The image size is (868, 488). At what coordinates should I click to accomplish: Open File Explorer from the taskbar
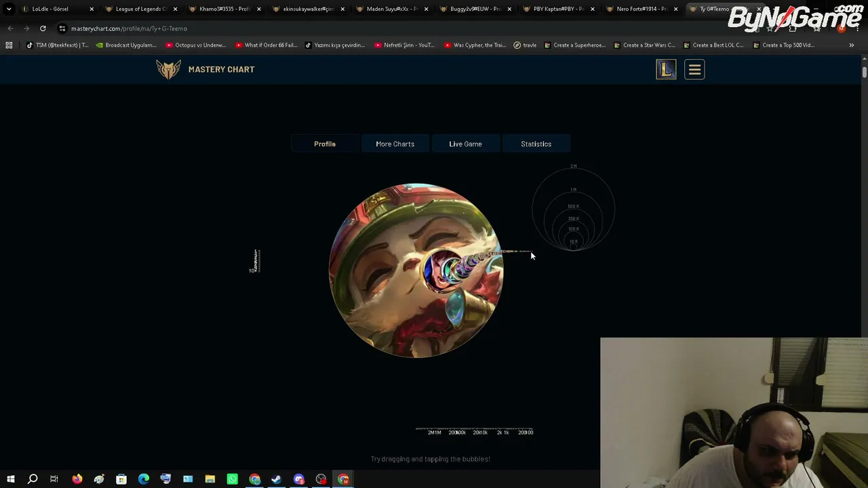(210, 479)
